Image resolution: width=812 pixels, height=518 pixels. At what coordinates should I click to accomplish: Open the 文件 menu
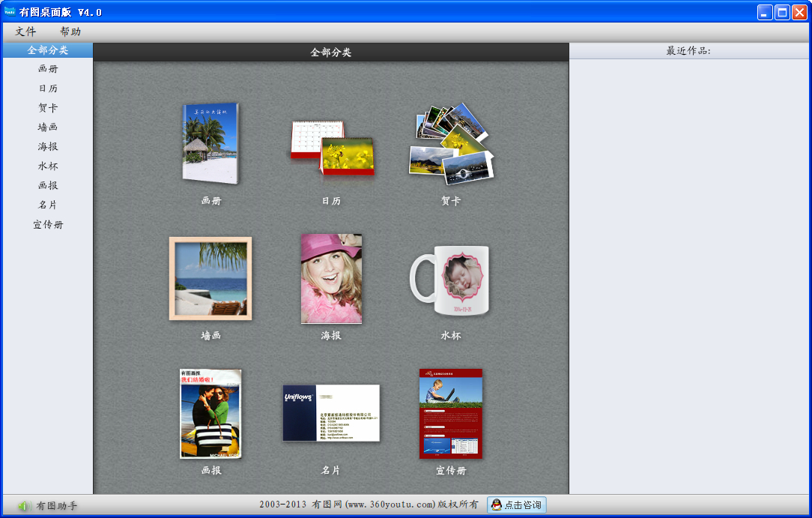tap(25, 31)
